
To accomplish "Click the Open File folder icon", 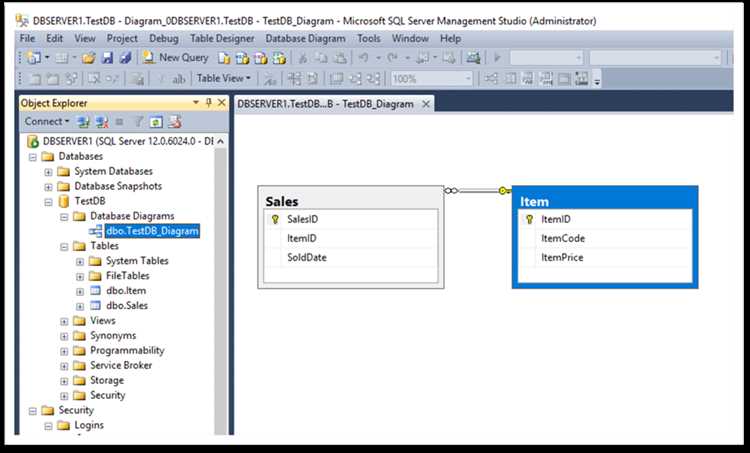I will pyautogui.click(x=88, y=58).
